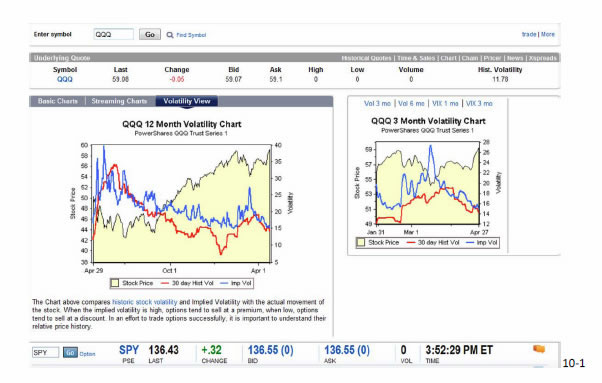Click the Enter symbol input field
The height and width of the screenshot is (383, 602).
(114, 35)
